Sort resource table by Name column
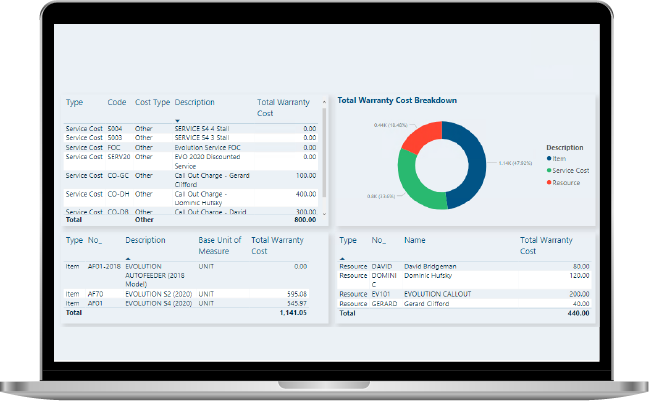The height and width of the screenshot is (401, 649). tap(415, 240)
